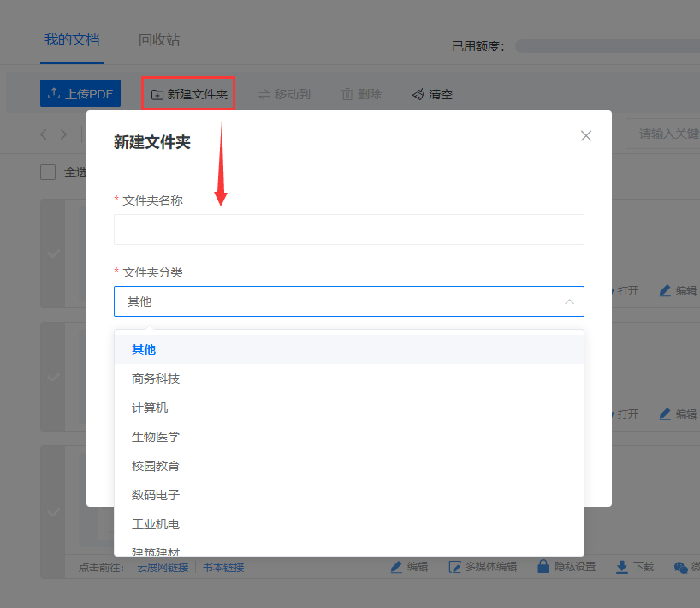Toggle the first document's checkmark selector
Image resolution: width=700 pixels, height=608 pixels.
pos(53,253)
